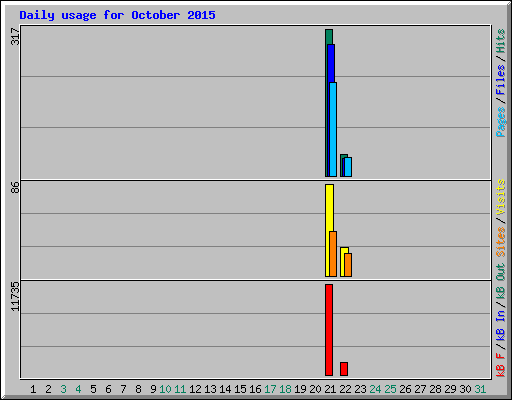
Task: Click the 'Visits' legend label
Action: 501,197
